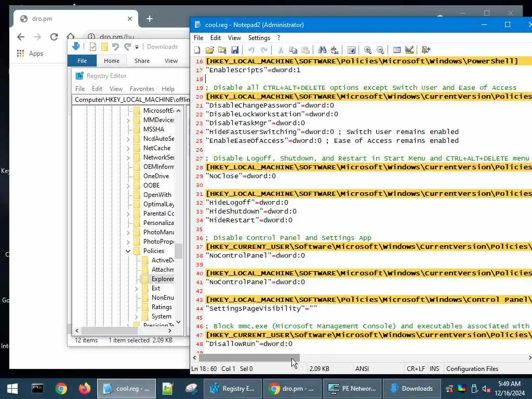This screenshot has width=532, height=399.
Task: Open the customize schemes icon
Action: point(409,50)
